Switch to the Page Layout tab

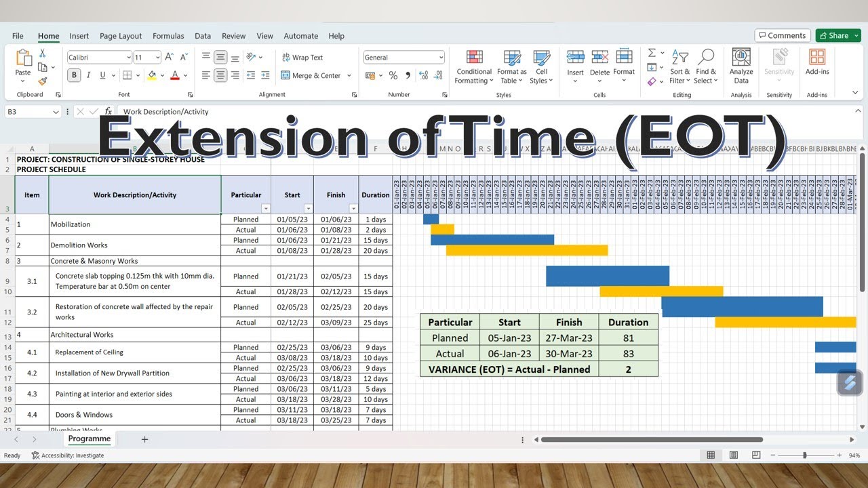tap(121, 36)
